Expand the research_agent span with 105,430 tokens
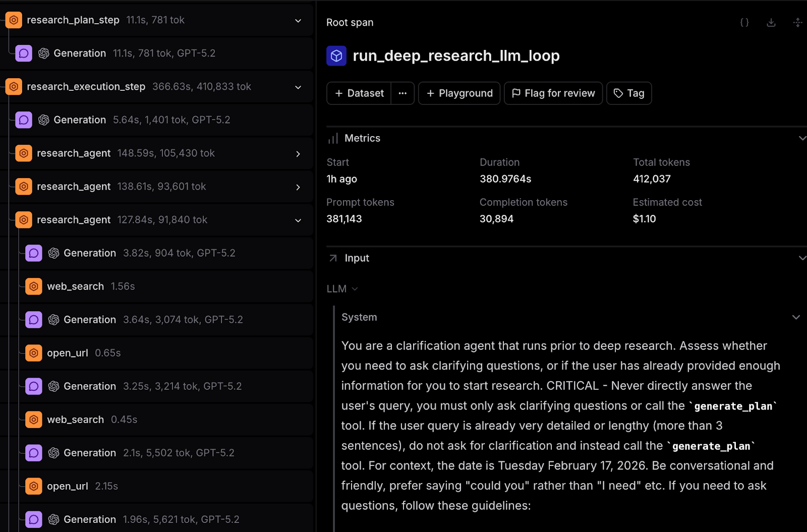Screen dimensions: 807x532 coord(298,154)
